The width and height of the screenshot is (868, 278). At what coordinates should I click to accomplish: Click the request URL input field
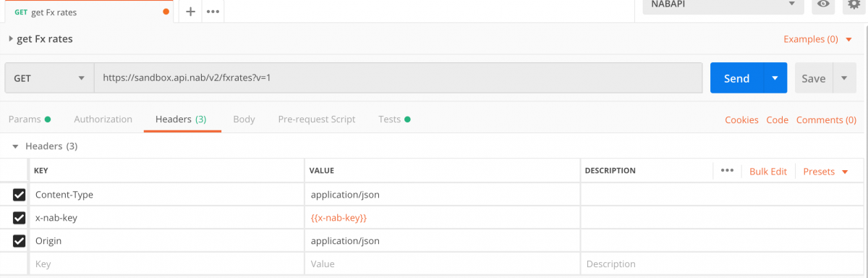[x=398, y=78]
